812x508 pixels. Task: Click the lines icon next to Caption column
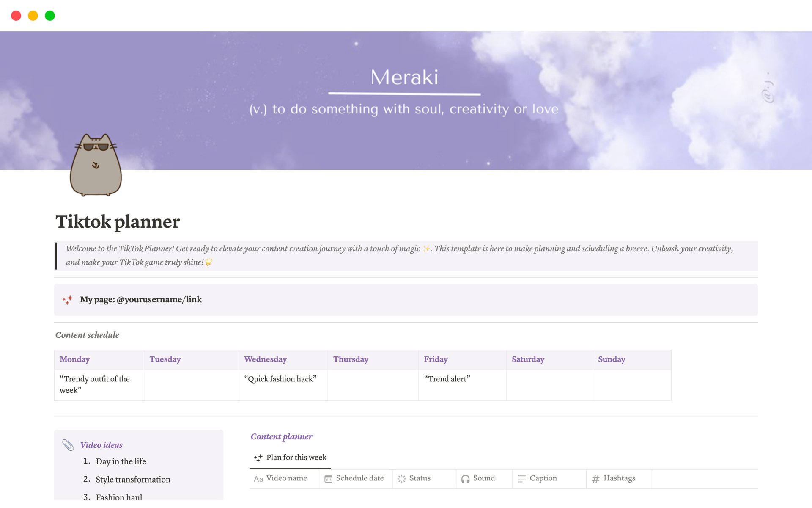click(521, 478)
